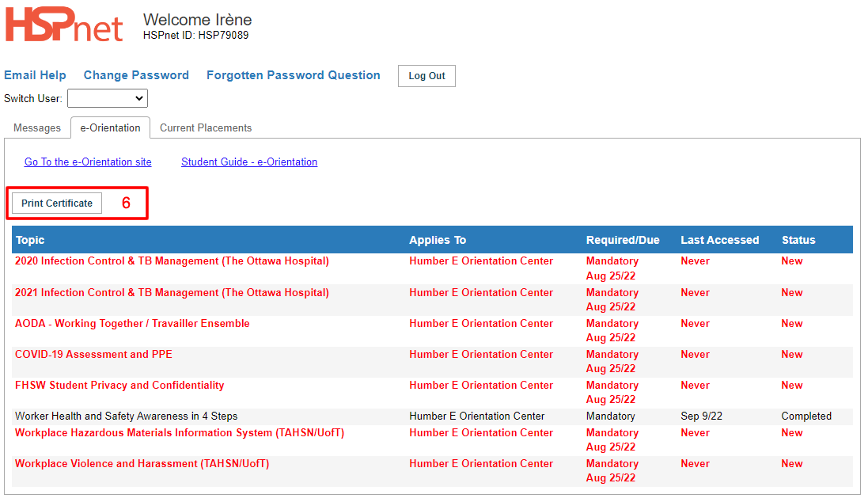Select Worker Health and Safety Awareness row
This screenshot has height=502, width=868.
pos(432,416)
